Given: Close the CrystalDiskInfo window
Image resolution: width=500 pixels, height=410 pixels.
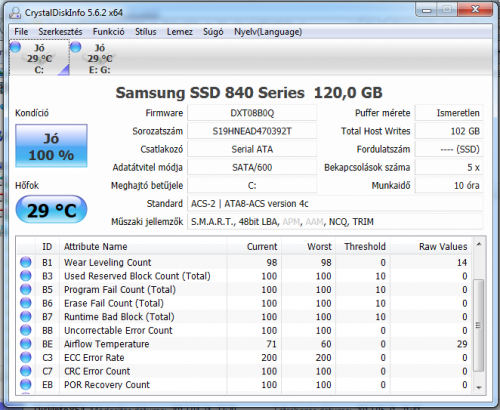Looking at the screenshot, I should click(x=475, y=10).
